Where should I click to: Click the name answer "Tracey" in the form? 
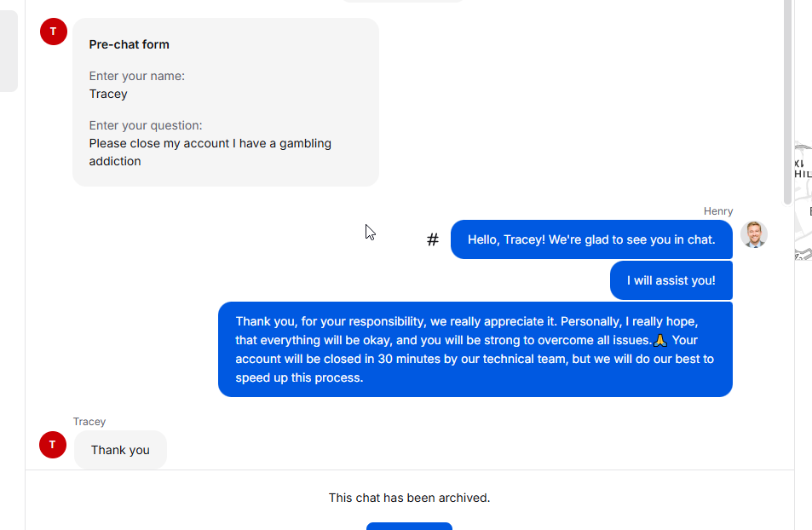pos(108,94)
